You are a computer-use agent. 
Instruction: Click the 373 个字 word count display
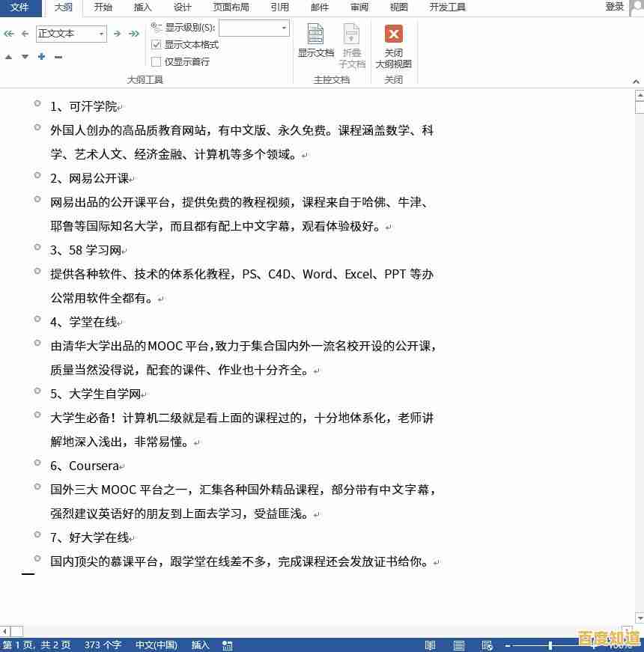(103, 645)
